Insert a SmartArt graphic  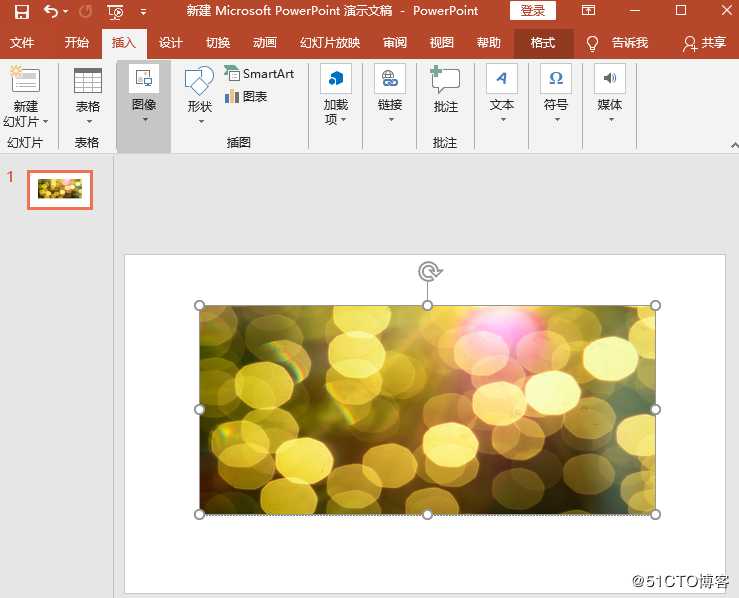point(259,74)
